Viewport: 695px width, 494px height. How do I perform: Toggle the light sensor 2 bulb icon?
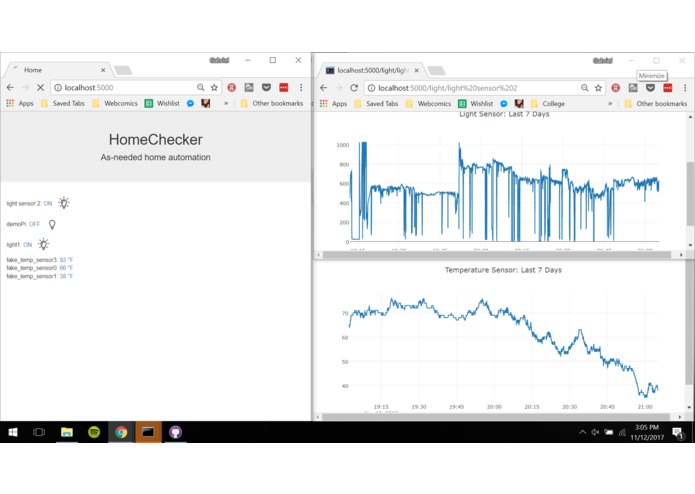click(x=64, y=203)
